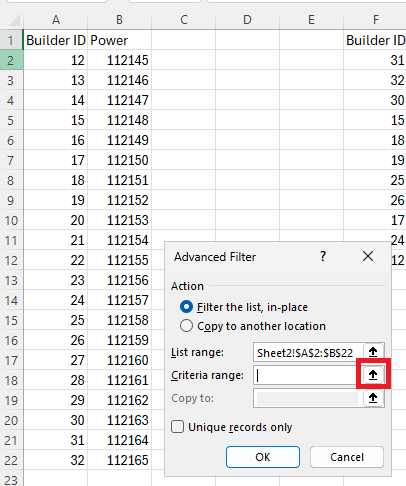Click the Power header cell B1
This screenshot has width=406, height=486.
(x=119, y=40)
